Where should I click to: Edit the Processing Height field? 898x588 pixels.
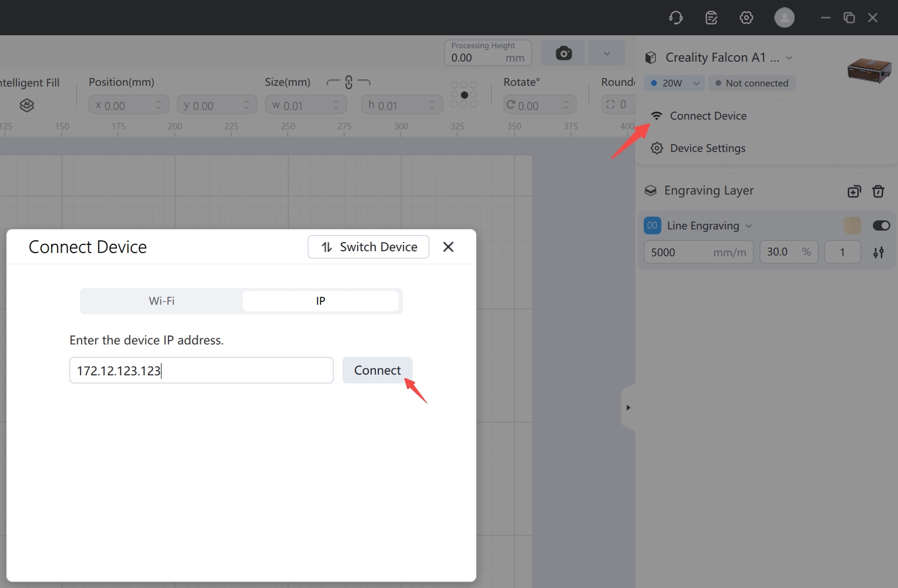[x=487, y=53]
